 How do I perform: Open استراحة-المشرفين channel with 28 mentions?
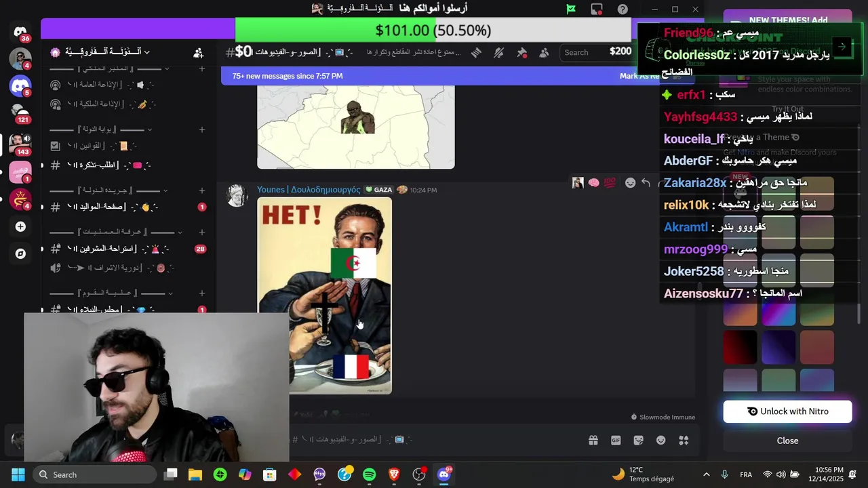coord(127,249)
